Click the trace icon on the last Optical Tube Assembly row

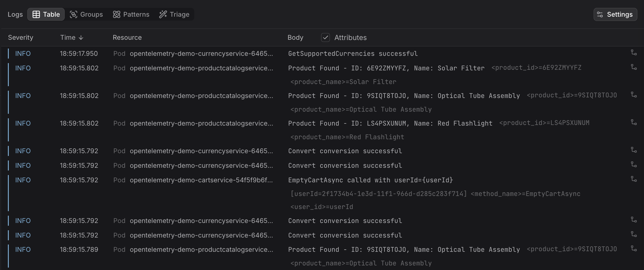[x=634, y=248]
